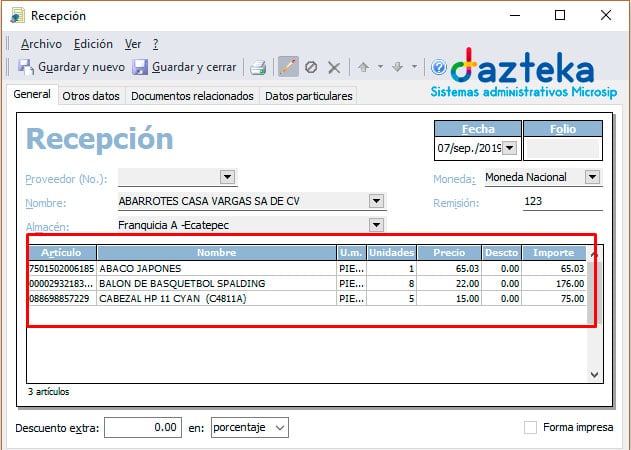Switch to the Otros datos tab
This screenshot has width=631, height=450.
pyautogui.click(x=91, y=96)
